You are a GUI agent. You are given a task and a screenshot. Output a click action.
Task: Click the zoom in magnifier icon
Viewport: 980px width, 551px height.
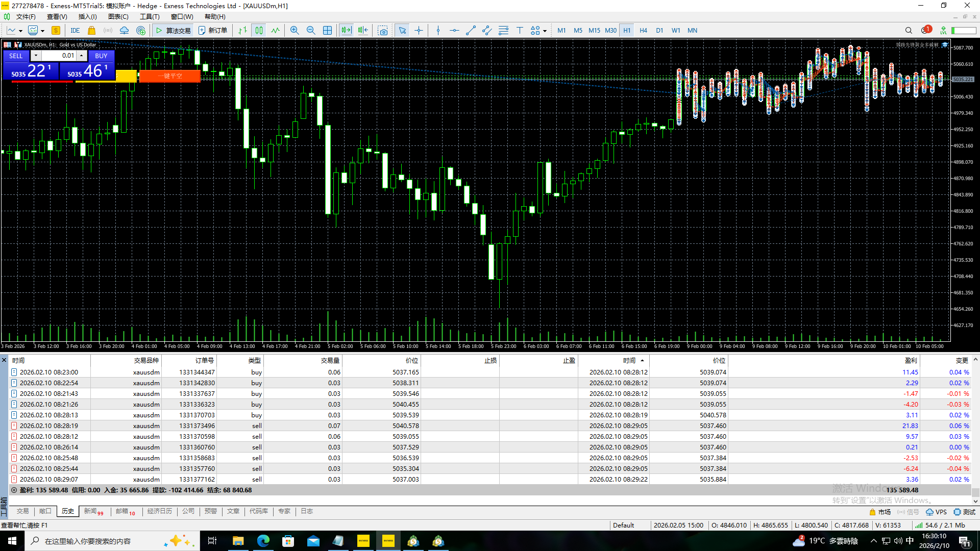[295, 31]
